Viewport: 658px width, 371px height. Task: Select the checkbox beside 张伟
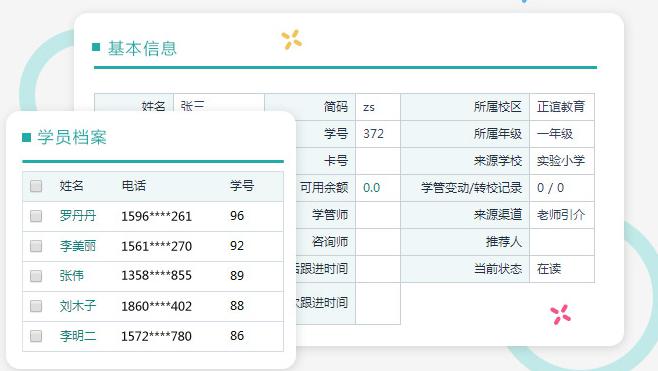(36, 276)
